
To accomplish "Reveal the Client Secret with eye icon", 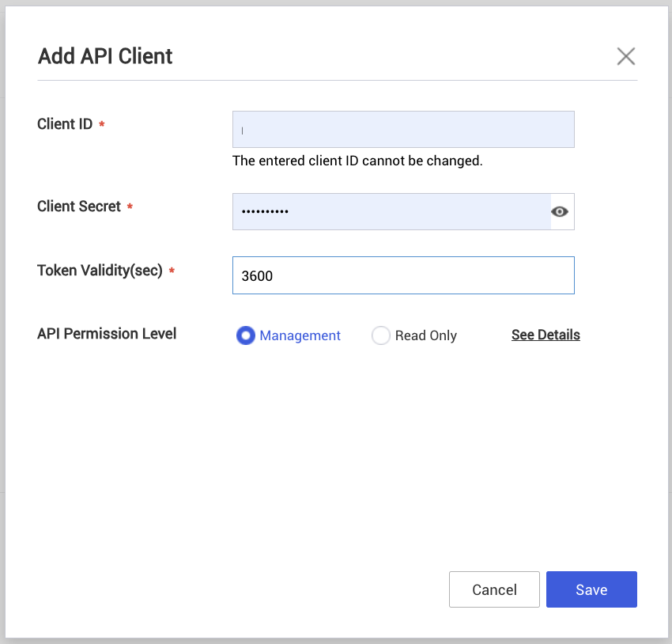I will (561, 211).
